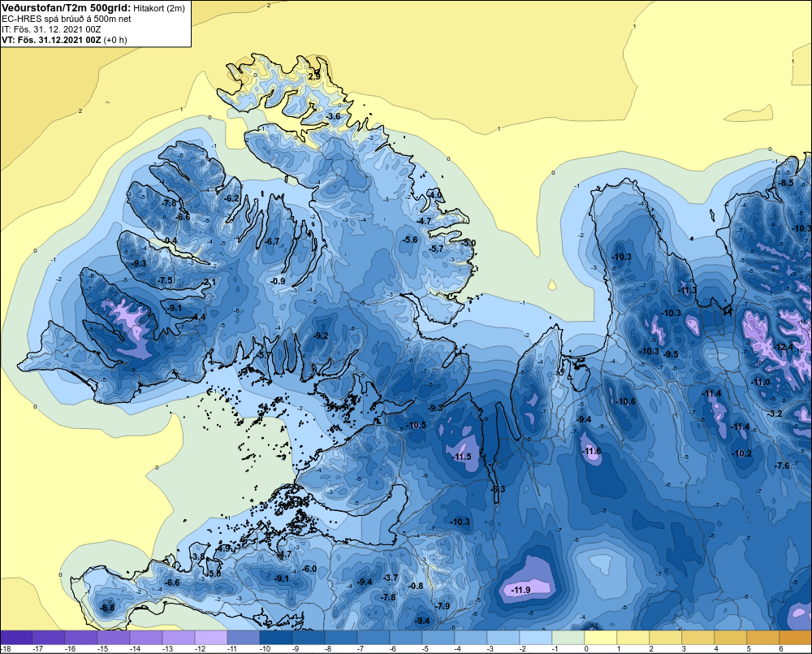Click the legend swatch between -15 and -14
Screen dimensions: 812x654
click(x=114, y=638)
